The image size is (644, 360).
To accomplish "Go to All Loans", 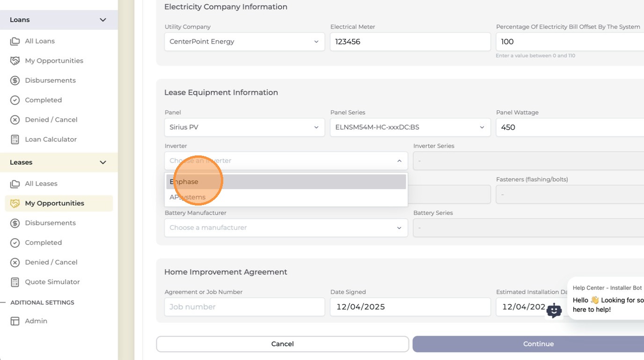I will coord(40,41).
